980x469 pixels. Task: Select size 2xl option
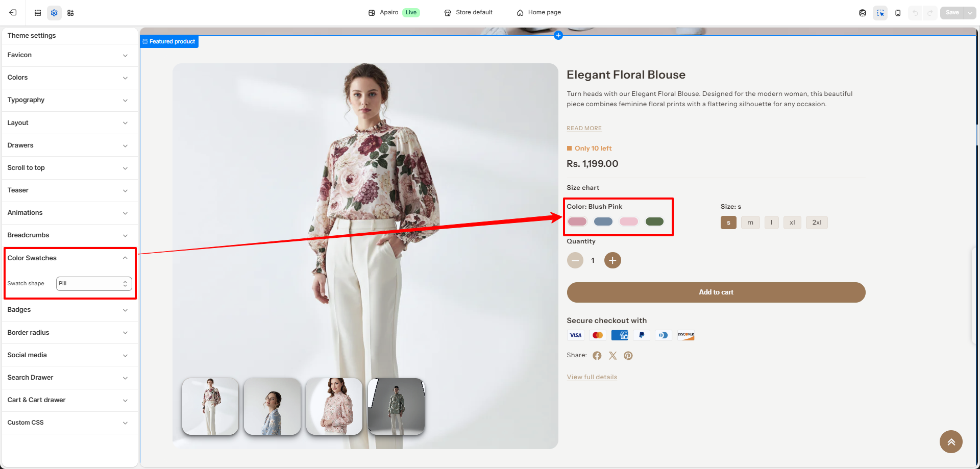(817, 223)
